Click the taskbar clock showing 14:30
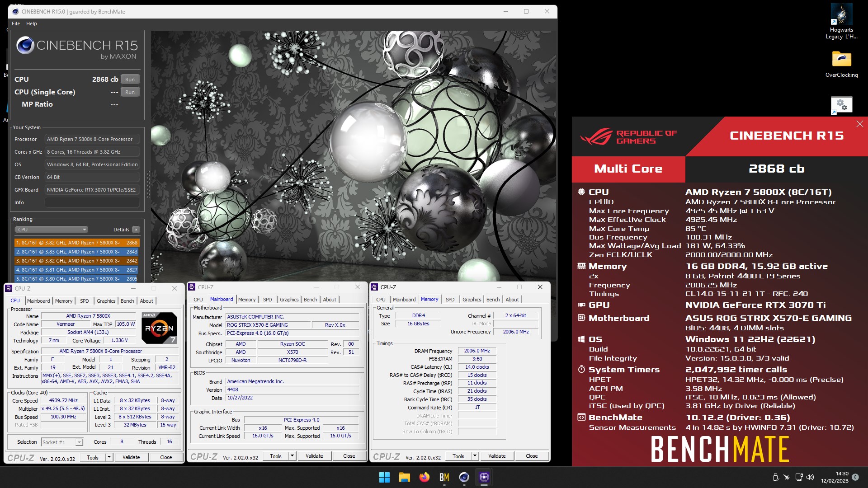The width and height of the screenshot is (868, 488). coord(835,477)
